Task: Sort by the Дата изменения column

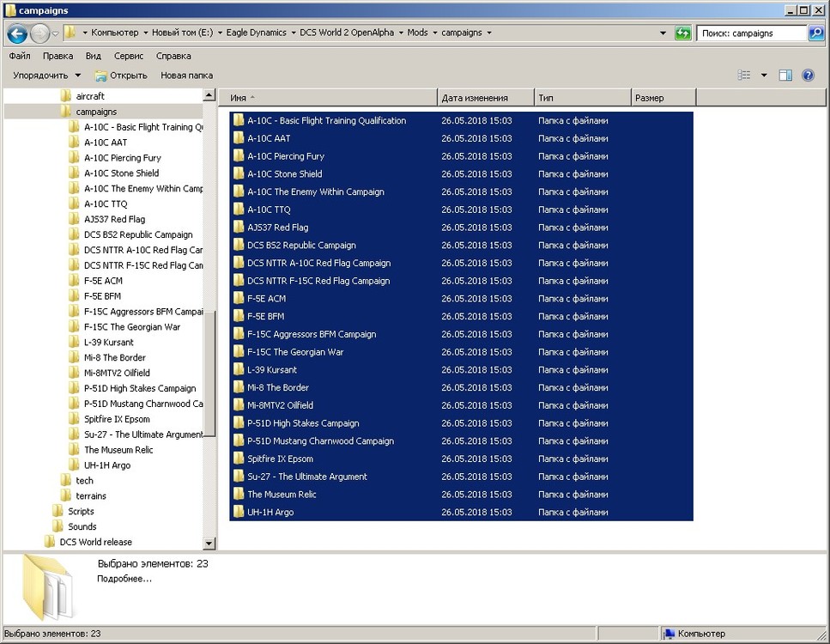Action: coord(486,97)
